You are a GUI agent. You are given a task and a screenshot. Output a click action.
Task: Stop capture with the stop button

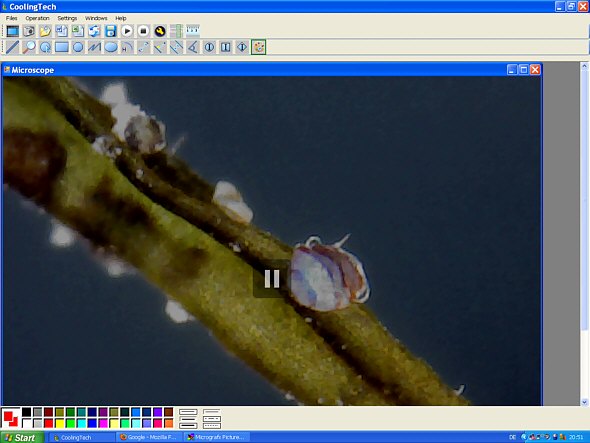(143, 31)
